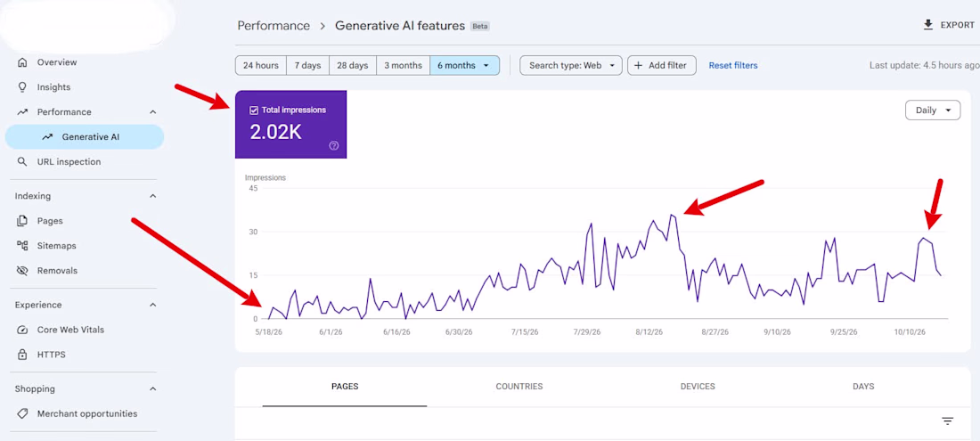Click the Insights lightbulb icon

(x=22, y=87)
